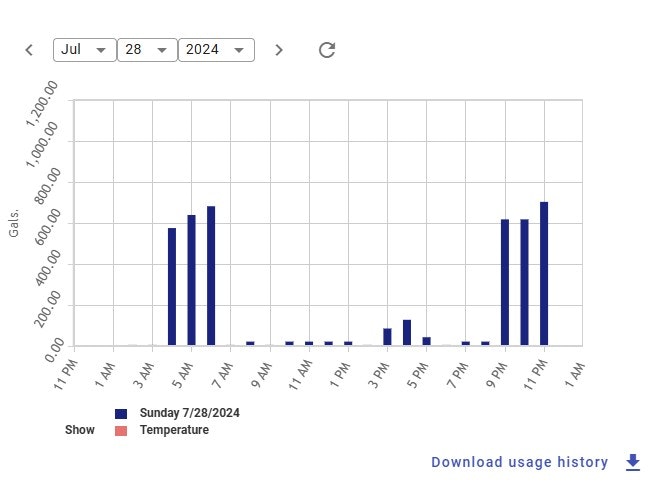Image resolution: width=657 pixels, height=489 pixels.
Task: Toggle the Sunday 7/28/2024 navy legend swatch
Action: (x=121, y=413)
